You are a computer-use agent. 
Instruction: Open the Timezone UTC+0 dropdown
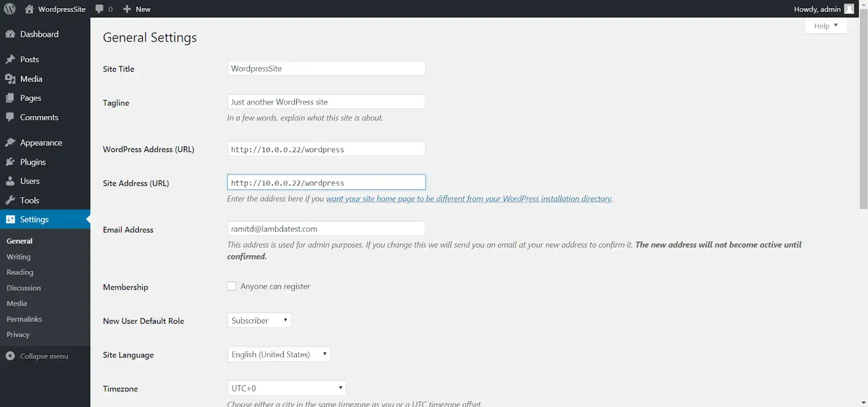[286, 388]
